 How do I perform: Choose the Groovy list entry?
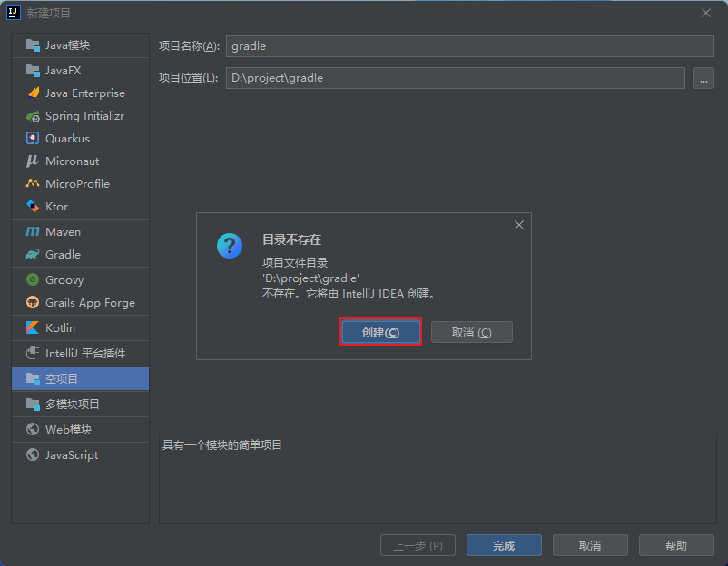[x=80, y=279]
